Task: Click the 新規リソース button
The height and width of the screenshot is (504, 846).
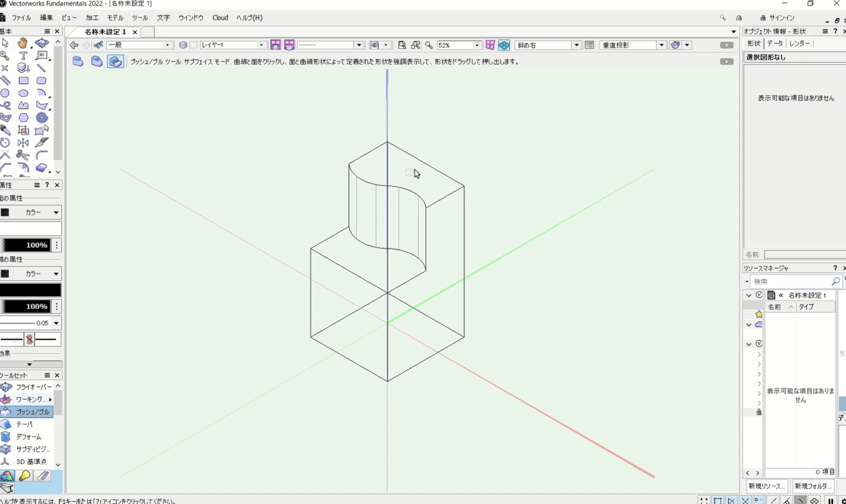Action: [x=767, y=486]
